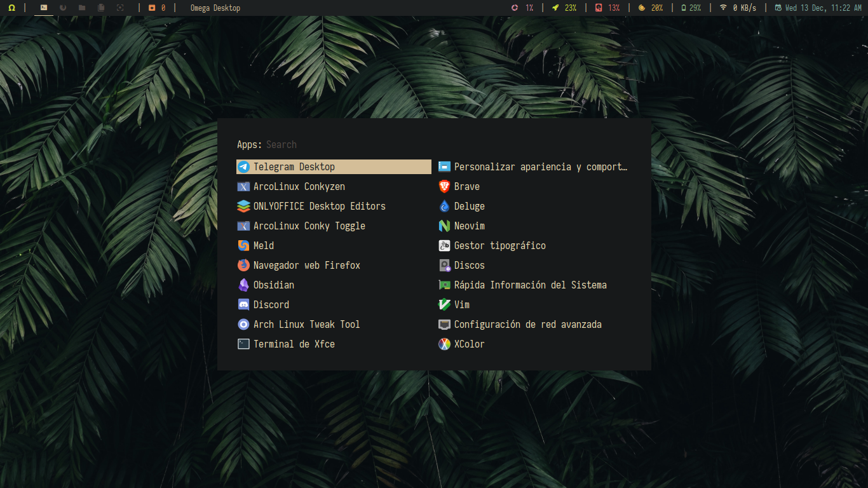Click the Omega logo in the top bar
The height and width of the screenshot is (488, 868).
pyautogui.click(x=13, y=8)
